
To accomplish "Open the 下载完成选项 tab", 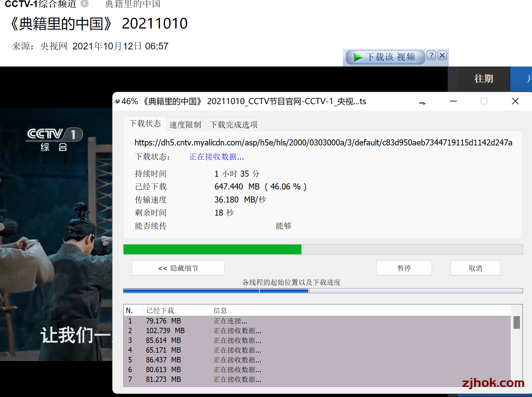I will [x=234, y=125].
